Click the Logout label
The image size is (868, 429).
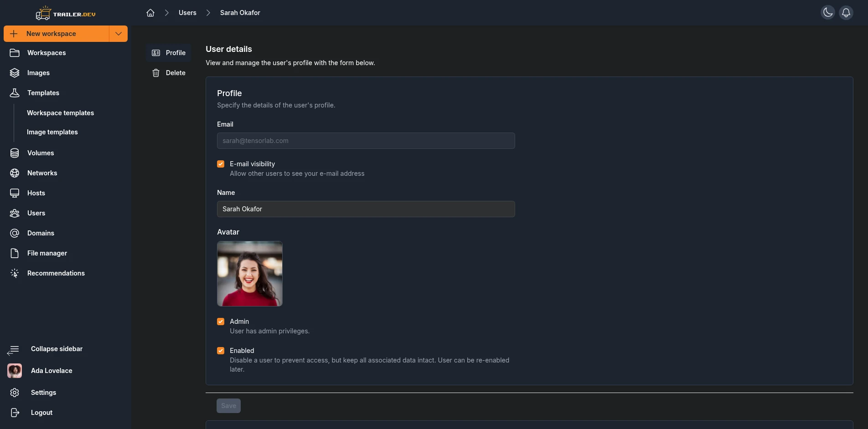point(41,413)
